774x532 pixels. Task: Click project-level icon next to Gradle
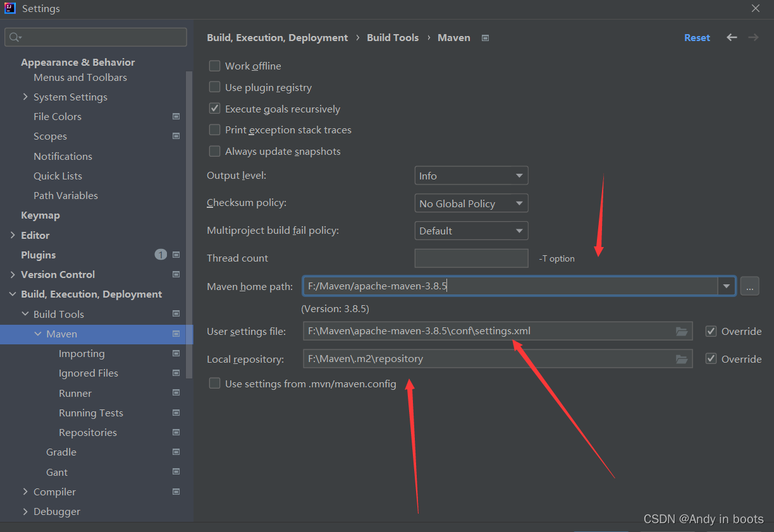point(176,452)
